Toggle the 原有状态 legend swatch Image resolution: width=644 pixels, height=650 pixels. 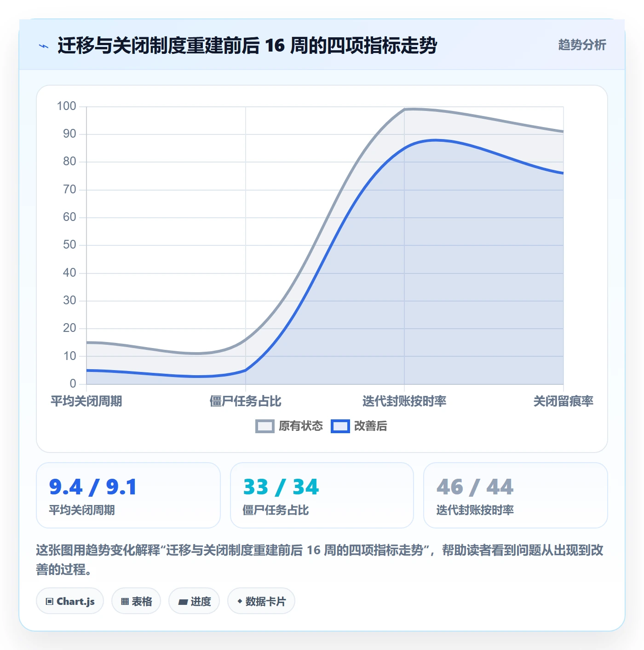coord(264,426)
